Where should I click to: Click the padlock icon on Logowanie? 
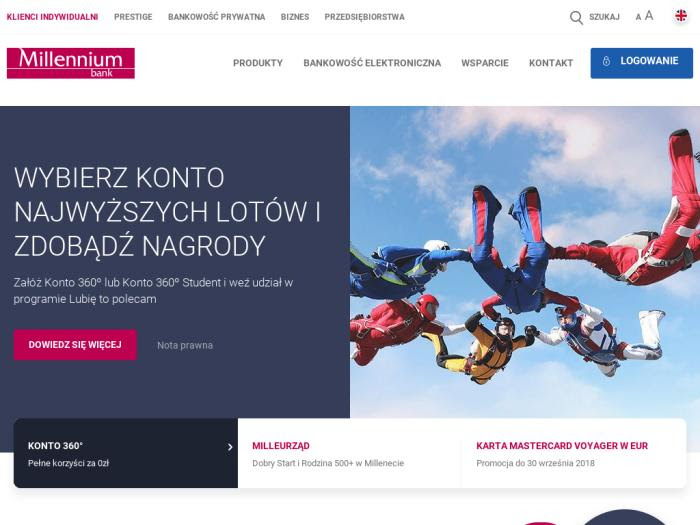[x=606, y=61]
